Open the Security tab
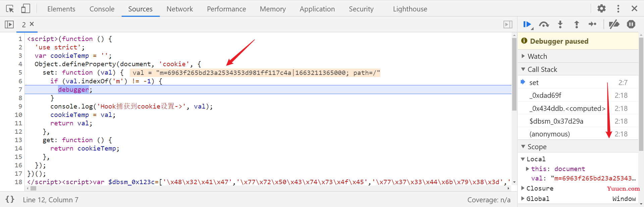 [x=361, y=9]
